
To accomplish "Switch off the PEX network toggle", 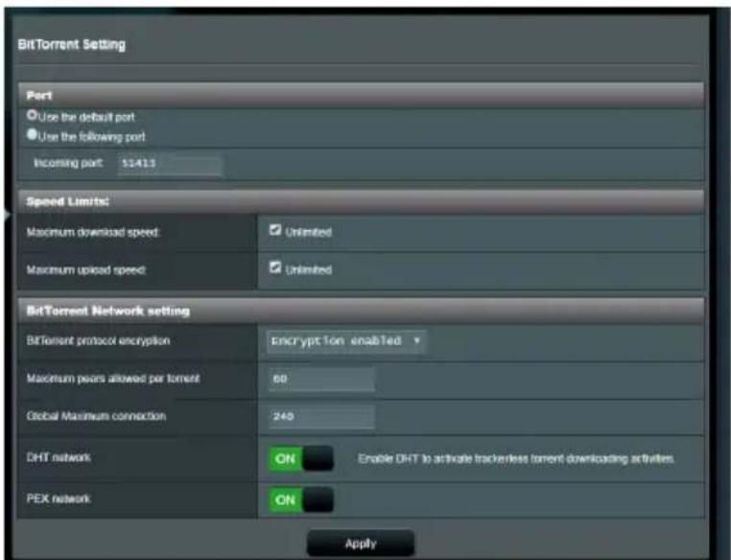I will point(301,500).
